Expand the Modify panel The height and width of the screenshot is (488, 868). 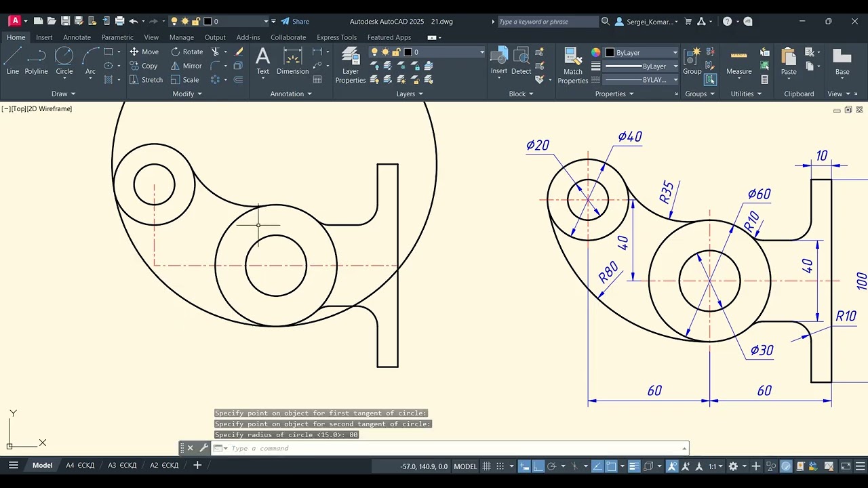(x=187, y=94)
